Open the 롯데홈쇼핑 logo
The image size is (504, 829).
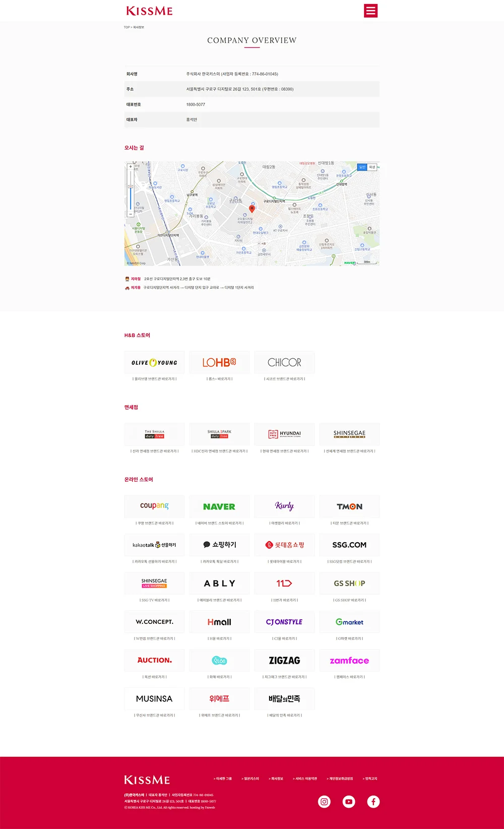pyautogui.click(x=284, y=545)
